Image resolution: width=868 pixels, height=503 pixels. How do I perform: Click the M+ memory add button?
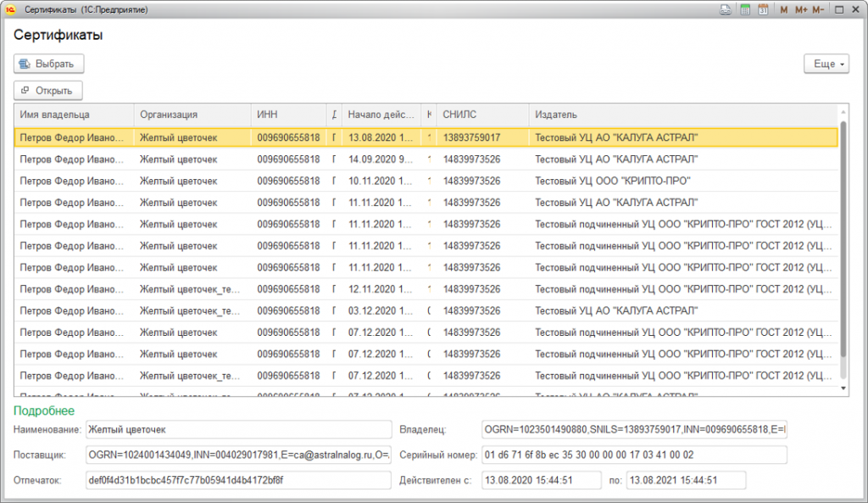(x=800, y=10)
